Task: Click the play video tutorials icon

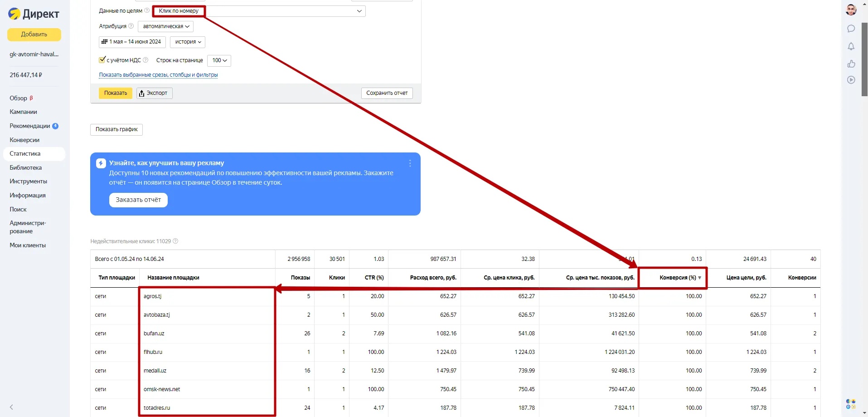Action: (851, 80)
